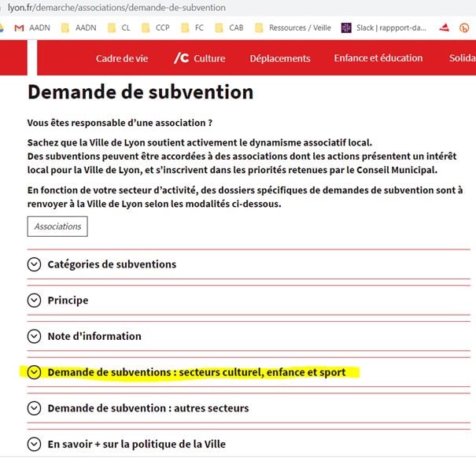Expand Note d'information chevron
Image resolution: width=476 pixels, height=465 pixels.
point(34,336)
